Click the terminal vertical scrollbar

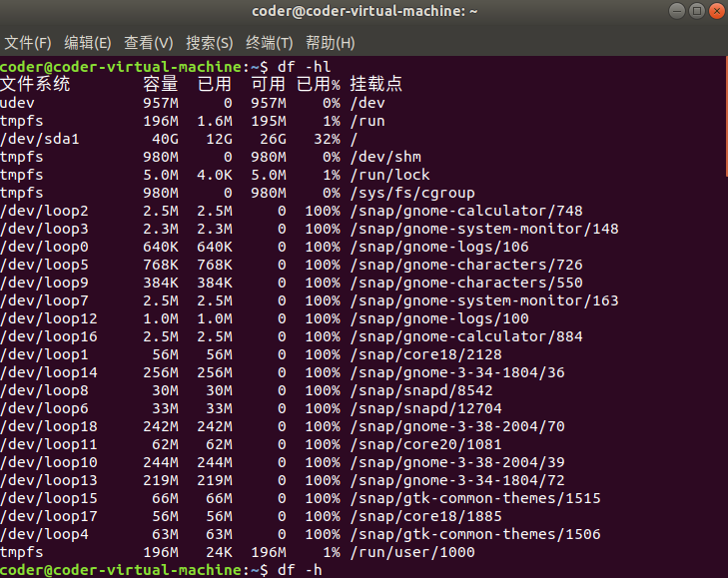(x=726, y=116)
